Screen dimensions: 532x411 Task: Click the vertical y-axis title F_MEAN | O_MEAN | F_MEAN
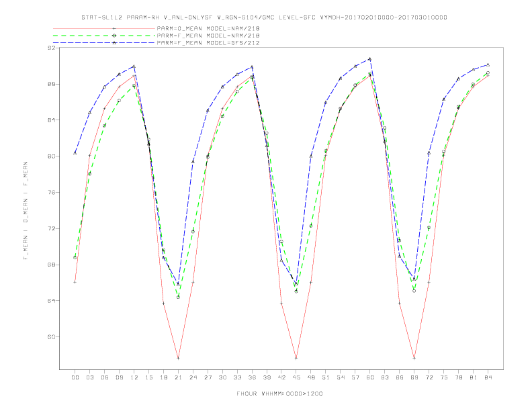26,211
